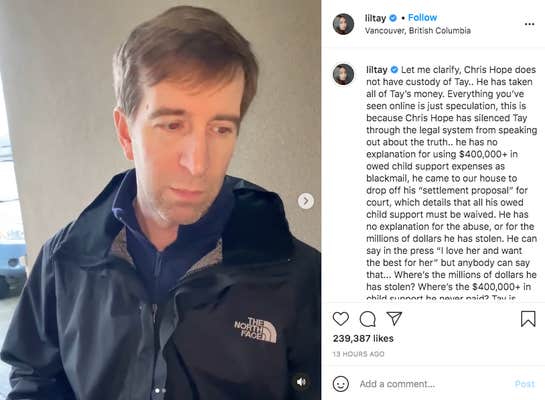
Task: Follow the liltay account
Action: [x=422, y=18]
